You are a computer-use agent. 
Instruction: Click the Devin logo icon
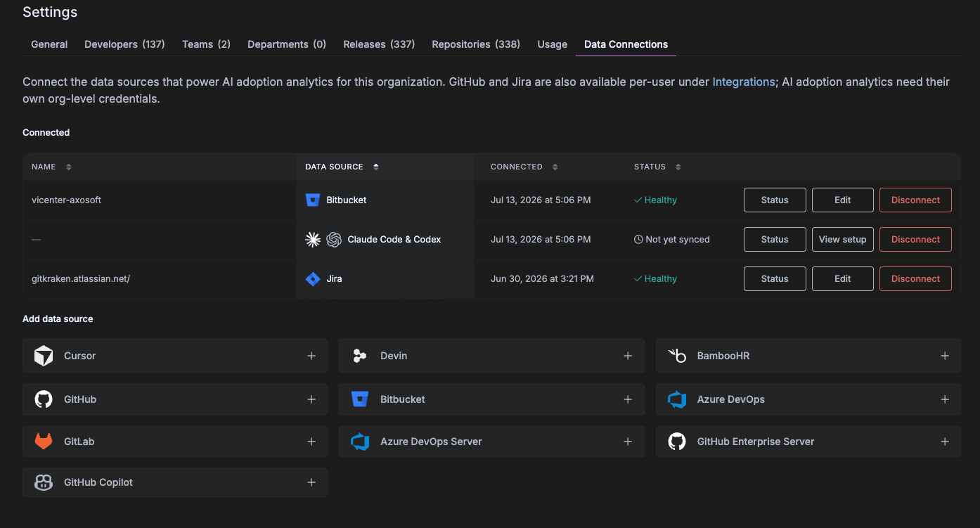tap(360, 356)
